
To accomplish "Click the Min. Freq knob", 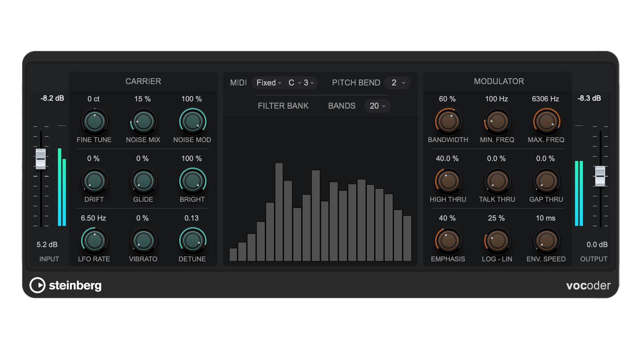I will point(497,121).
